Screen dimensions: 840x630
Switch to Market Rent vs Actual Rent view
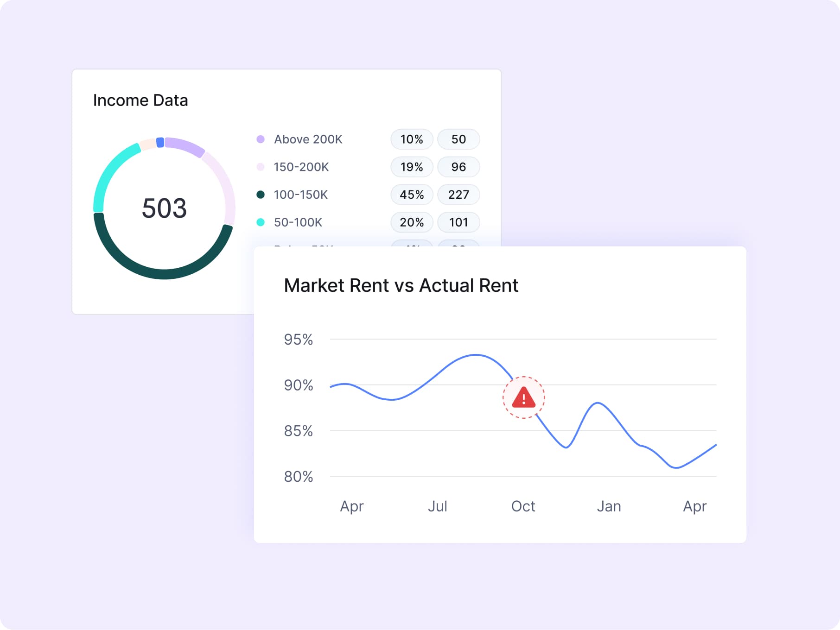401,285
